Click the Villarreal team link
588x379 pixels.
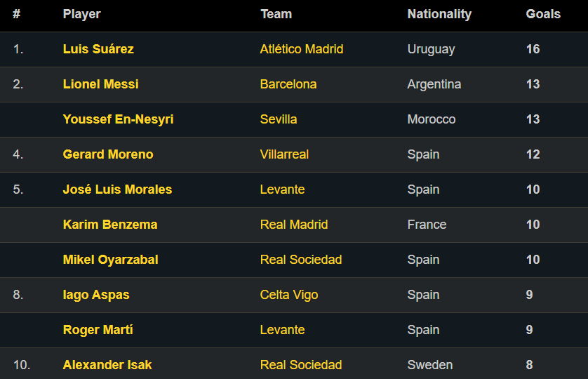pos(284,154)
